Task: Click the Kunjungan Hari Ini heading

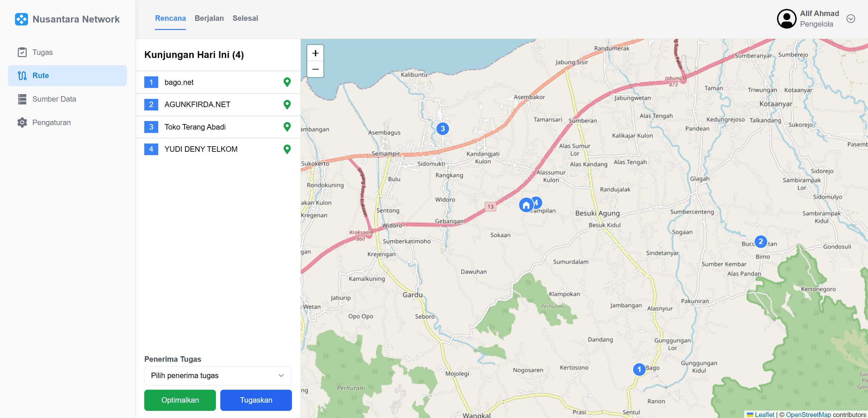Action: [x=194, y=55]
